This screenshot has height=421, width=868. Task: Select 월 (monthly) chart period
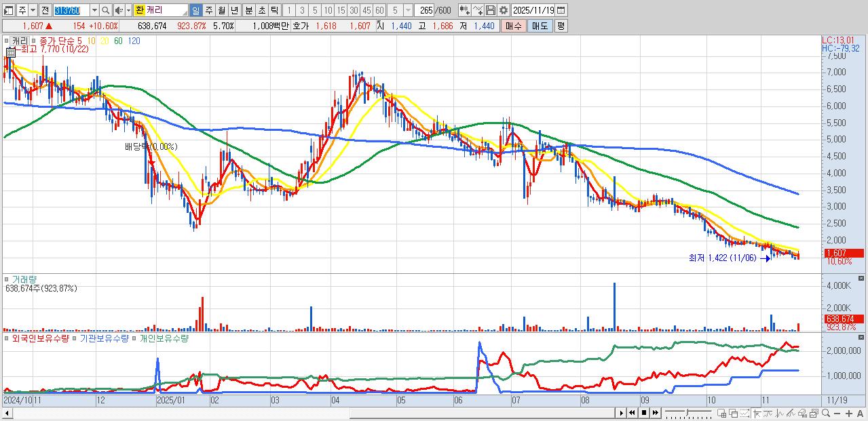pyautogui.click(x=221, y=10)
